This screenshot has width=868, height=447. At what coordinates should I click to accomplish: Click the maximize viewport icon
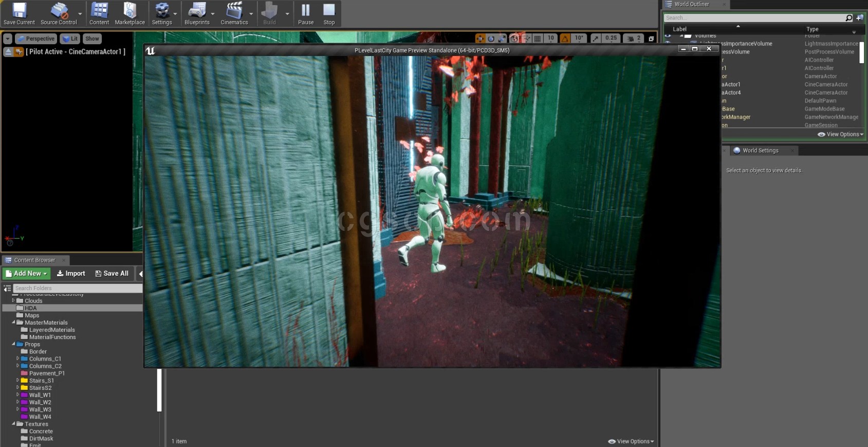tap(651, 39)
